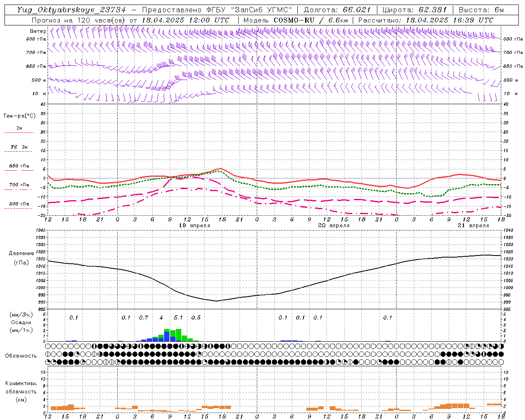The image size is (525, 420).
Task: Click the Тем-ра(°C) panel label
Action: point(19,116)
